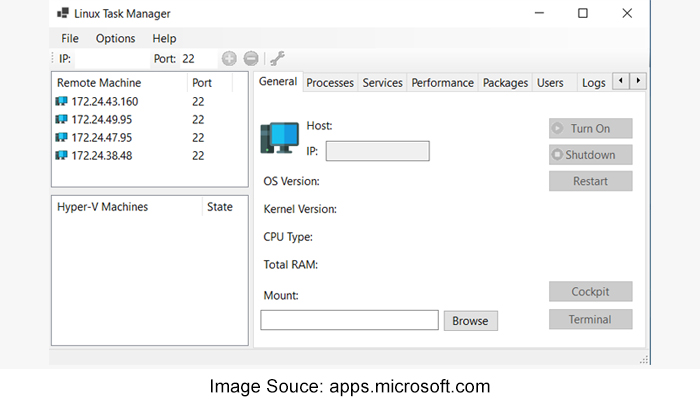Click the wrench settings icon in toolbar
The image size is (700, 400).
[x=277, y=59]
